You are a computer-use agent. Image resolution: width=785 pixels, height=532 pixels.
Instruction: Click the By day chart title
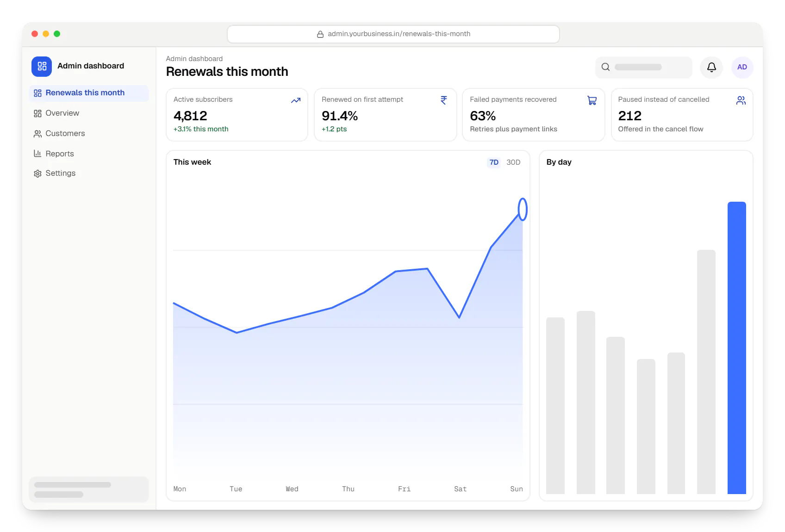tap(559, 162)
